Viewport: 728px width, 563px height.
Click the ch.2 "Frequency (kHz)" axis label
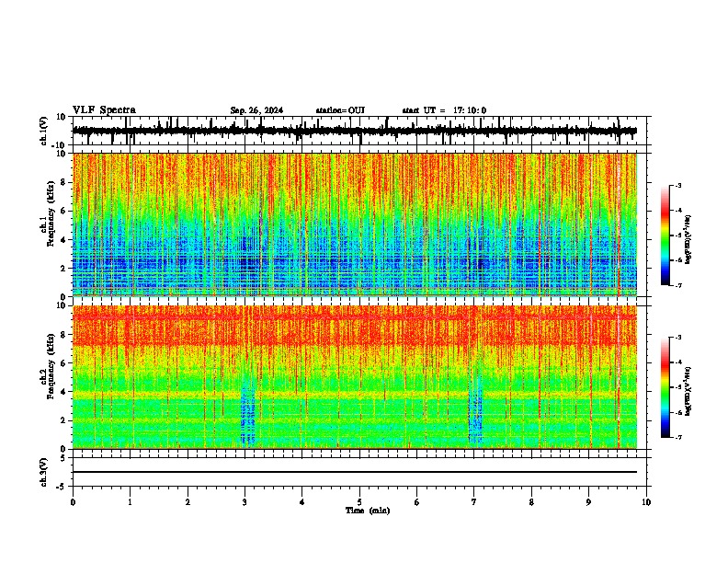51,366
